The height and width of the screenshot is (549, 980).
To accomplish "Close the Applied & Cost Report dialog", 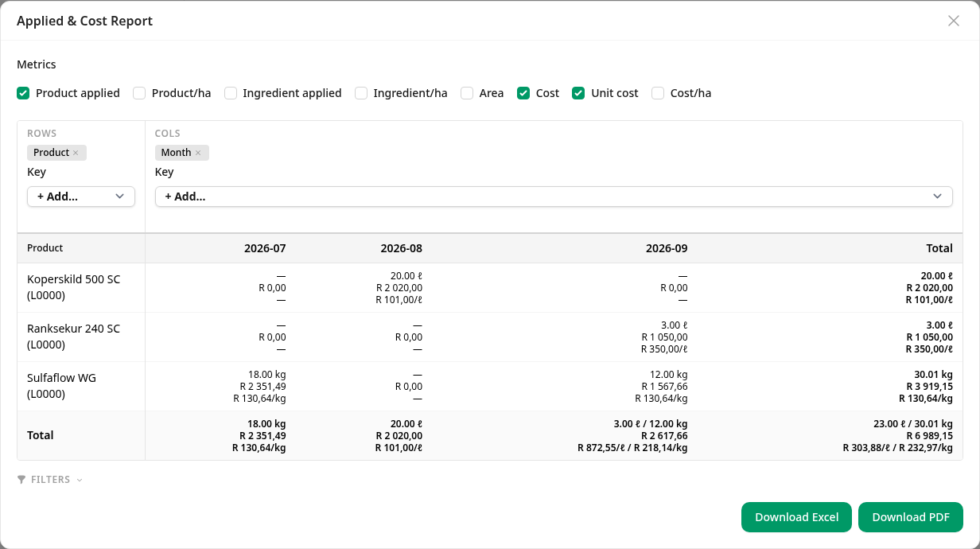I will point(953,21).
